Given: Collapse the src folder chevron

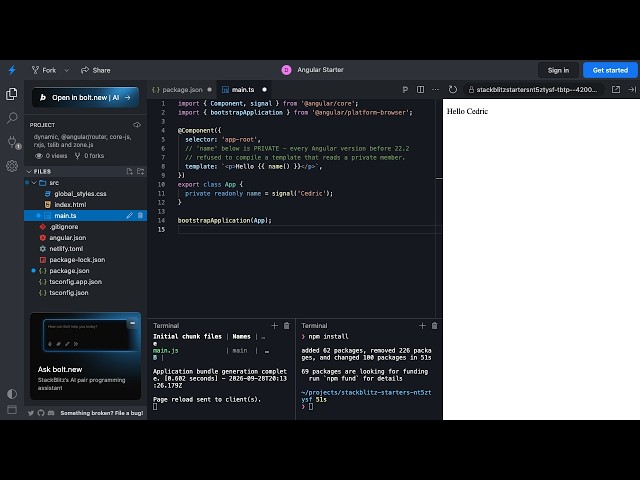Looking at the screenshot, I should 34,182.
